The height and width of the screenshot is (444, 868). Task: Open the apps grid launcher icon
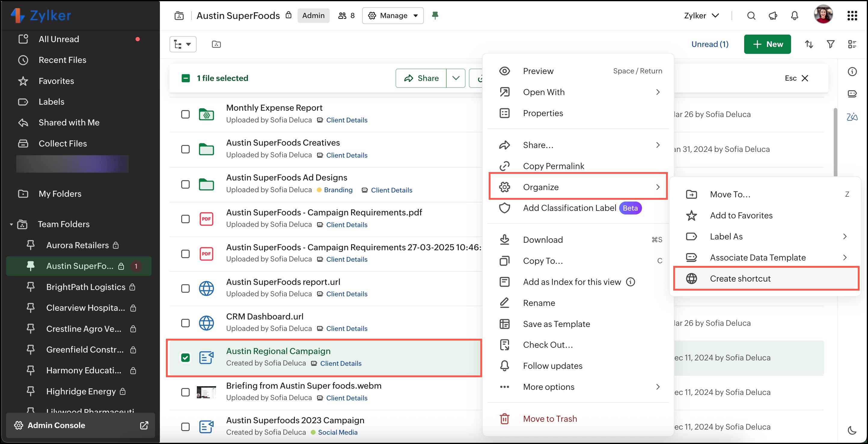tap(852, 16)
